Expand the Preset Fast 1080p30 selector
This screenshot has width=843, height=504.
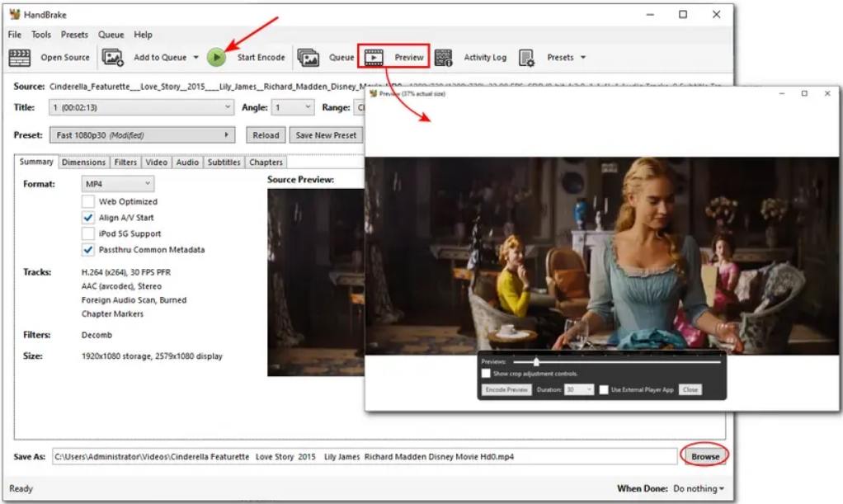click(143, 135)
